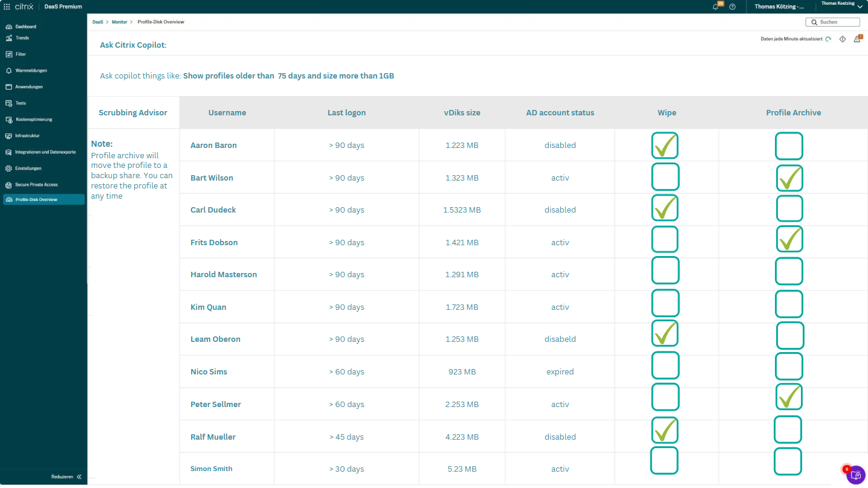This screenshot has width=868, height=488.
Task: Uncheck Profile Archive for Bart Wilson
Action: [x=789, y=178]
